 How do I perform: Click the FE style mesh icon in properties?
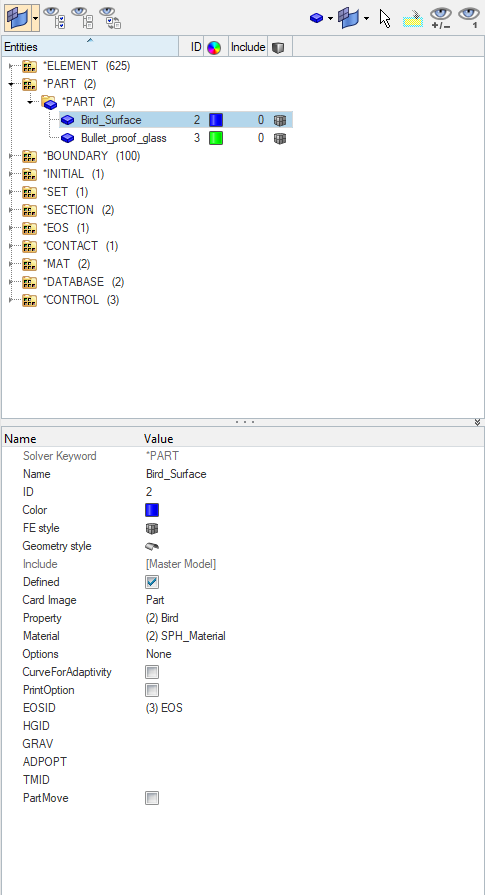152,528
